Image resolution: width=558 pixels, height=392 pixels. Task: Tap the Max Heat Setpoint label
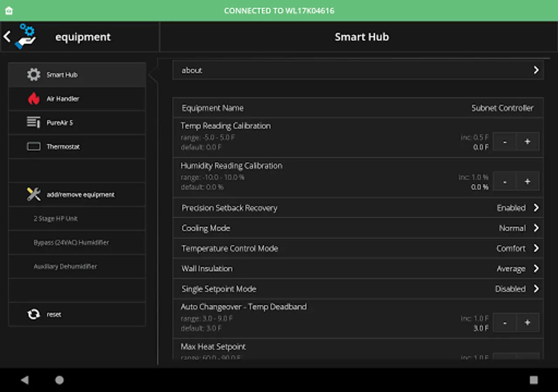[213, 347]
